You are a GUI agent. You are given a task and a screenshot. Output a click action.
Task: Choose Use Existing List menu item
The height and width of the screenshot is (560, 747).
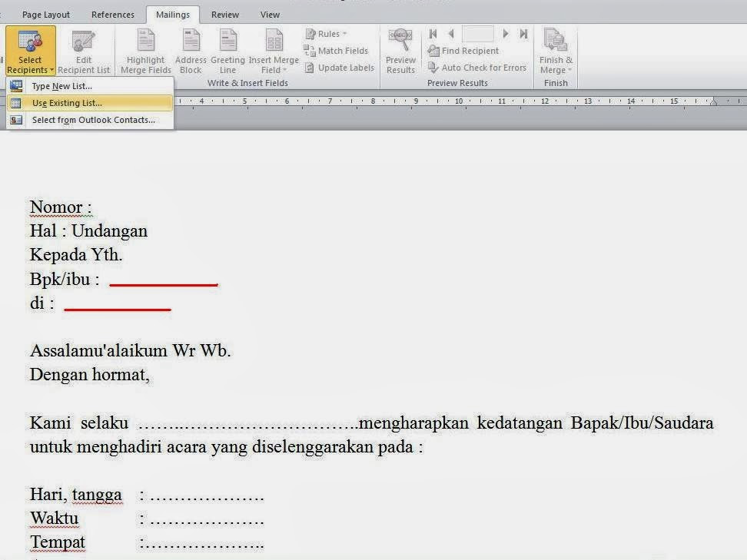(90, 103)
